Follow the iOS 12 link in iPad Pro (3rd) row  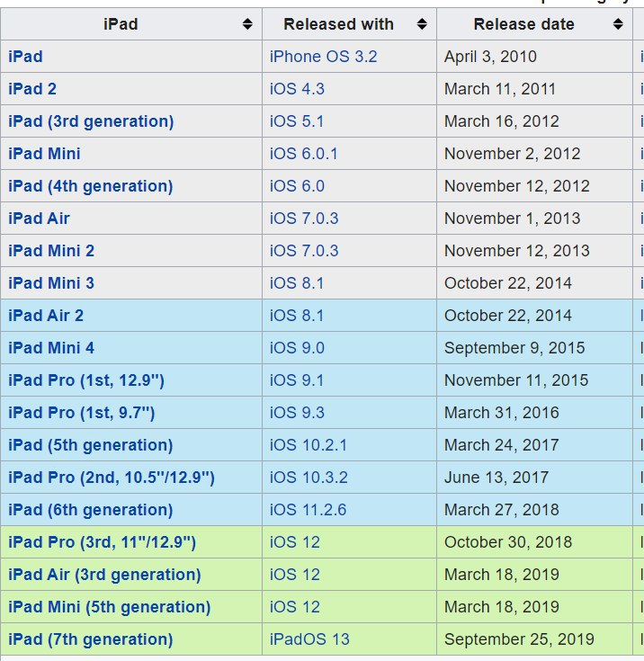tap(294, 542)
